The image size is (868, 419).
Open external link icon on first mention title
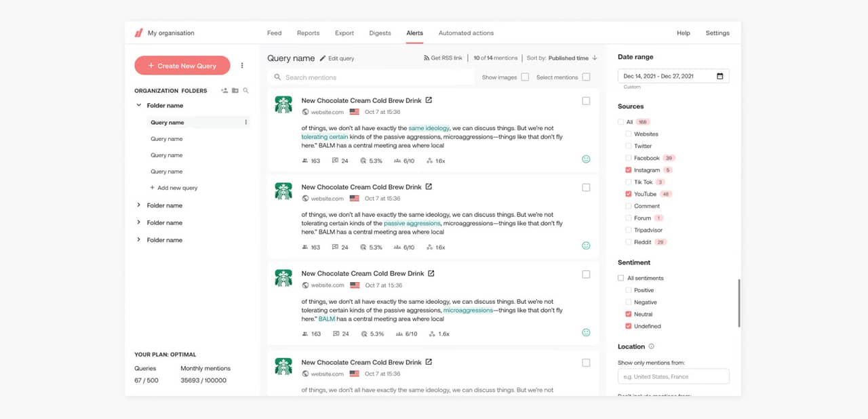pos(429,100)
